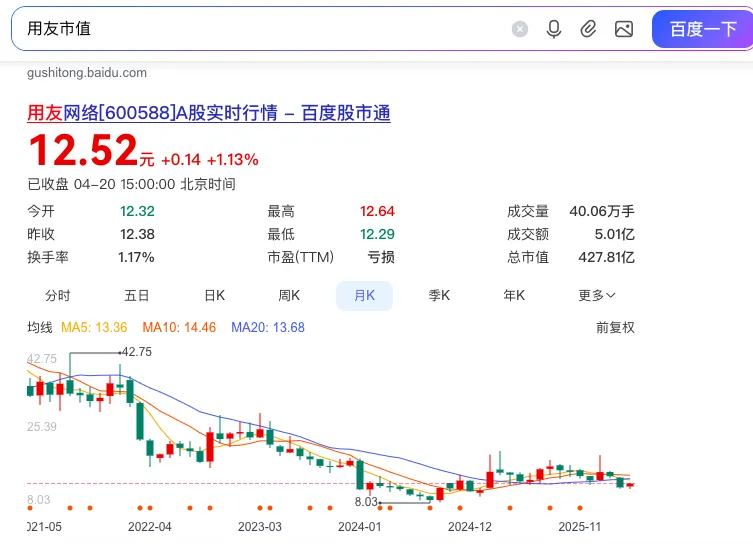Screen dimensions: 753x544
Task: Click the 总市值 value 427.81亿
Action: pyautogui.click(x=607, y=257)
